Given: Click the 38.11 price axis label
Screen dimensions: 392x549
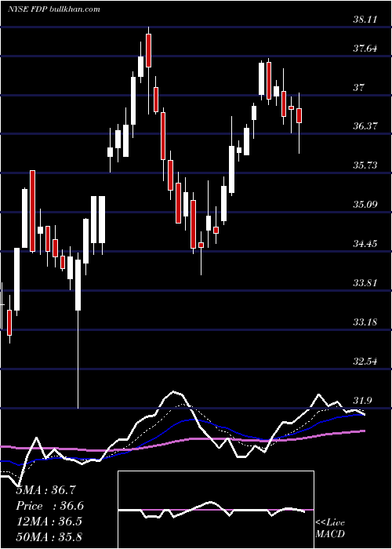Looking at the screenshot, I should click(x=365, y=20).
